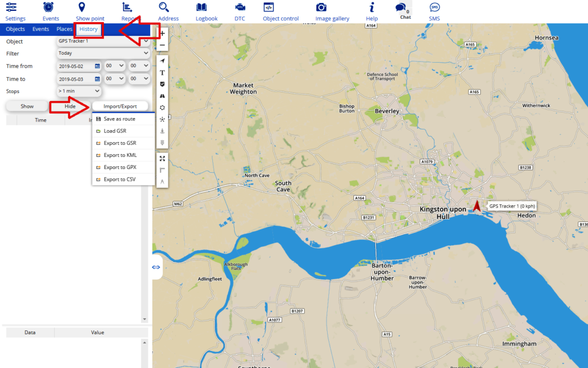The image size is (588, 368).
Task: Open Time from minute dropdown
Action: [139, 66]
